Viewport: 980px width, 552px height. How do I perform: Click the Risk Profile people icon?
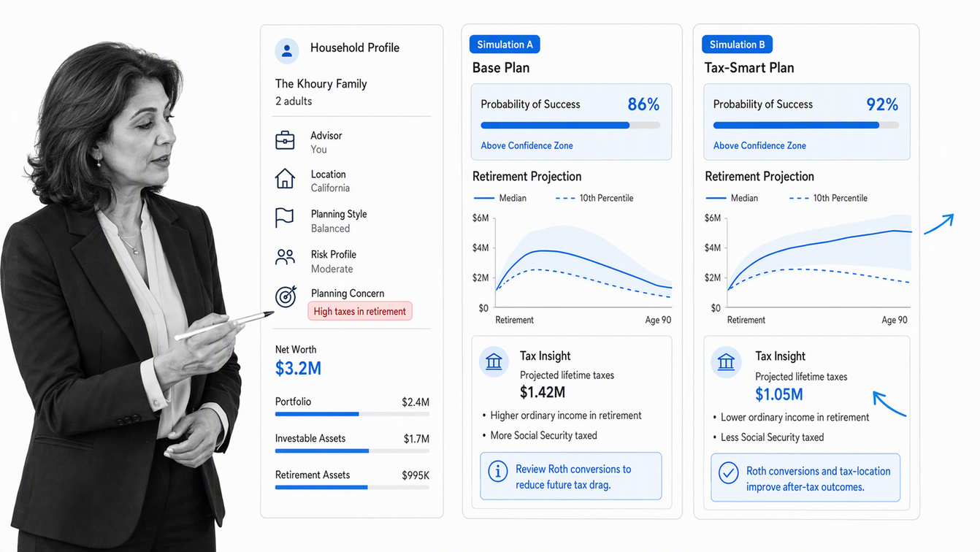click(x=285, y=257)
